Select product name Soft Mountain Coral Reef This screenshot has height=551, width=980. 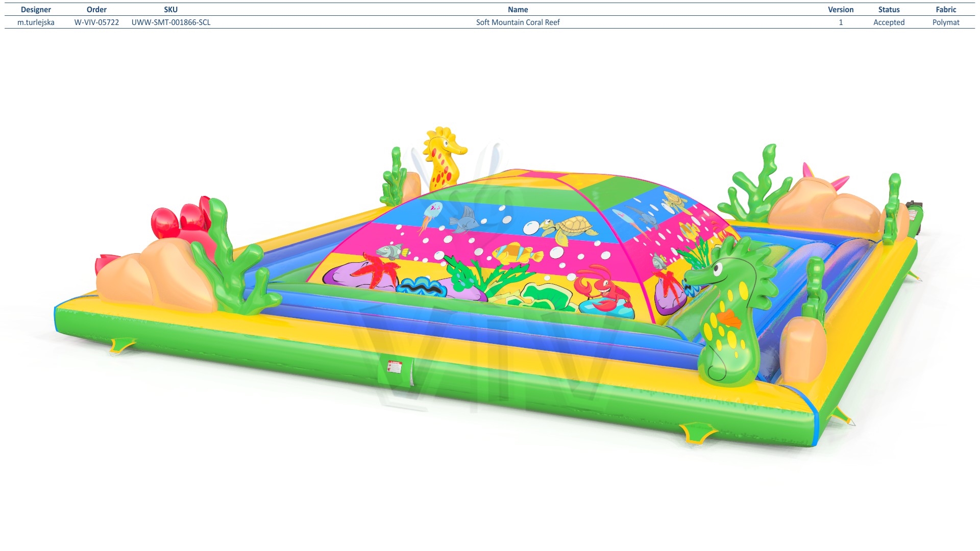click(518, 22)
